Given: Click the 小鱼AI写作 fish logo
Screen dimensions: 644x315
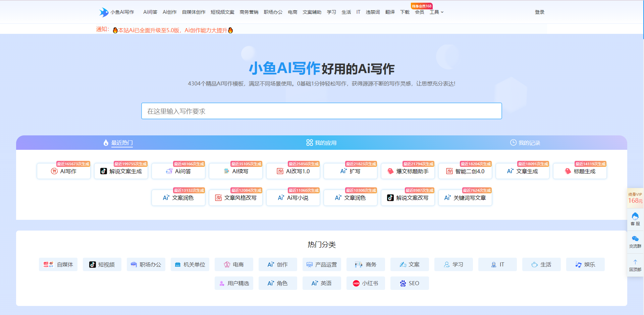Looking at the screenshot, I should [104, 12].
